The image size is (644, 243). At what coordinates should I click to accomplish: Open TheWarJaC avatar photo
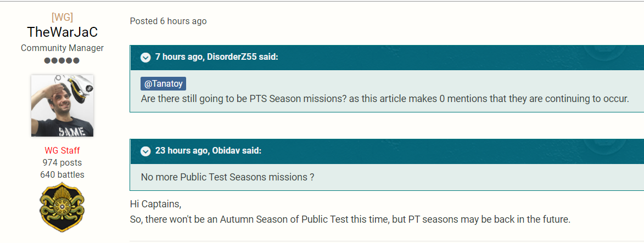(63, 105)
